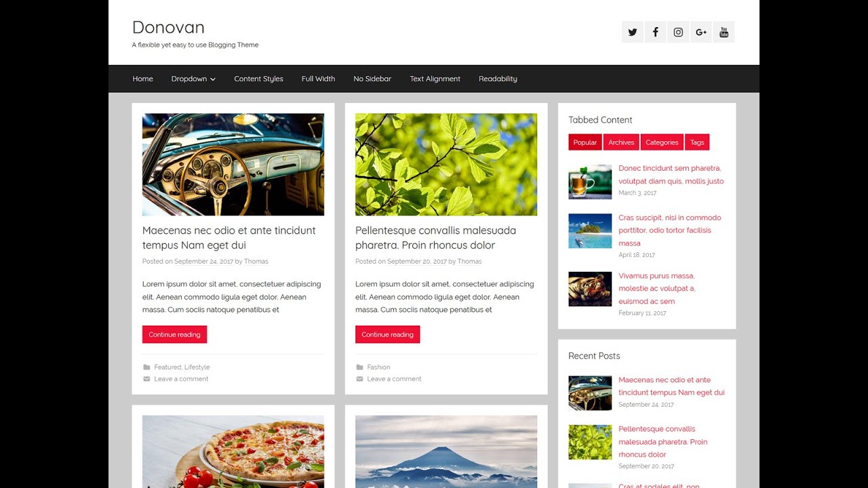Expand the Dropdown menu chevron
Image resolution: width=868 pixels, height=488 pixels.
coord(213,79)
